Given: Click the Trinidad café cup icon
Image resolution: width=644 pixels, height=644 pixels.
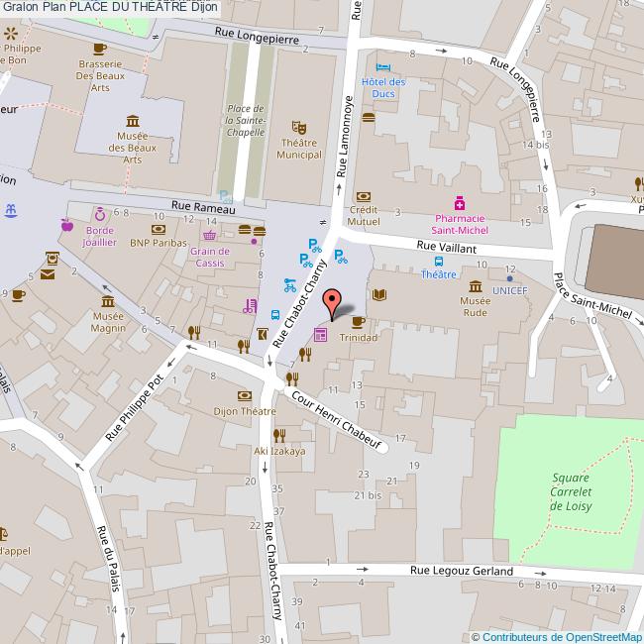Looking at the screenshot, I should tap(358, 321).
